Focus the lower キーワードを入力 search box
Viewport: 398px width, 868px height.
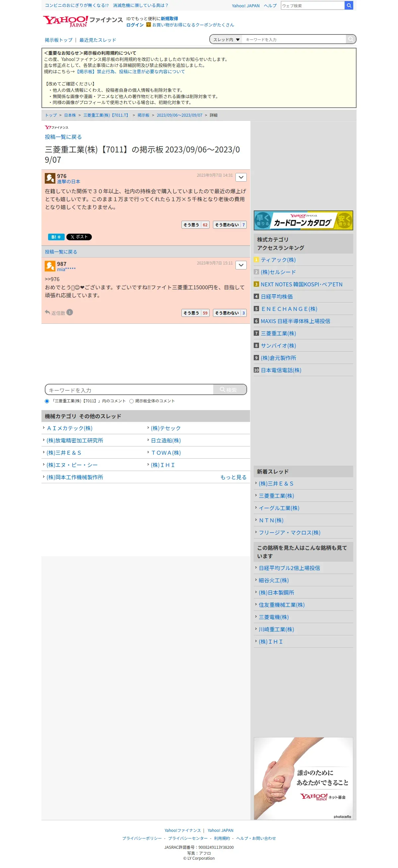click(x=130, y=389)
